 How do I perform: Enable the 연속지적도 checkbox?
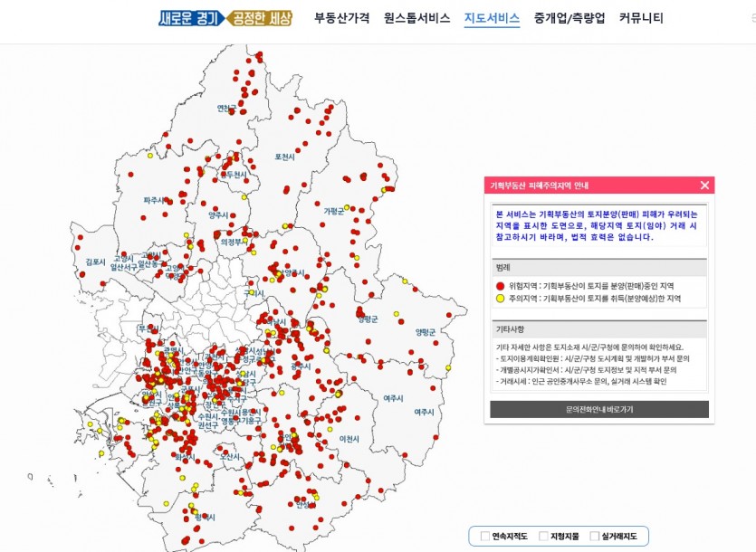[484, 536]
